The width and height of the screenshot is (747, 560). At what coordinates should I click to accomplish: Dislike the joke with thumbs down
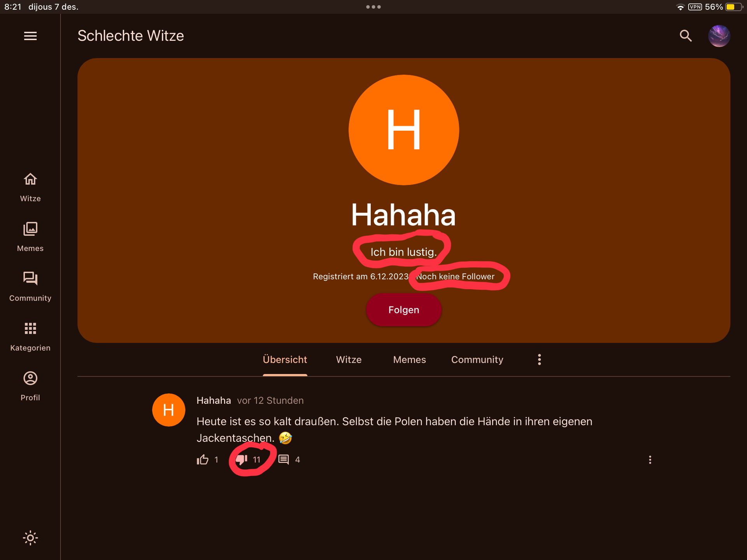(x=242, y=460)
